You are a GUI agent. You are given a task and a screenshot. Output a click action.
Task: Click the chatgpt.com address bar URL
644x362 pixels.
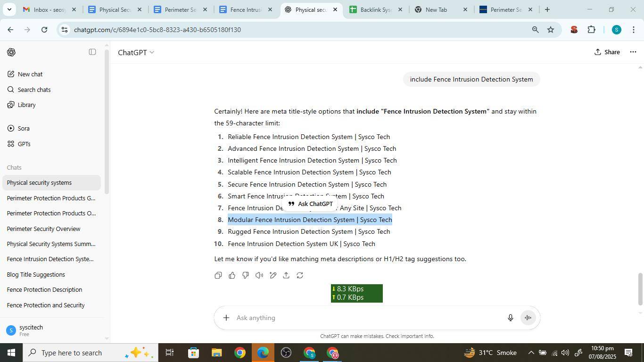pos(157,30)
